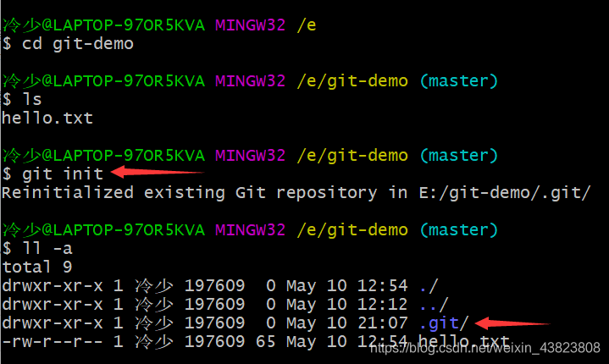Click the ./ current directory entry
Screen dimensions: 609x364
click(x=428, y=285)
